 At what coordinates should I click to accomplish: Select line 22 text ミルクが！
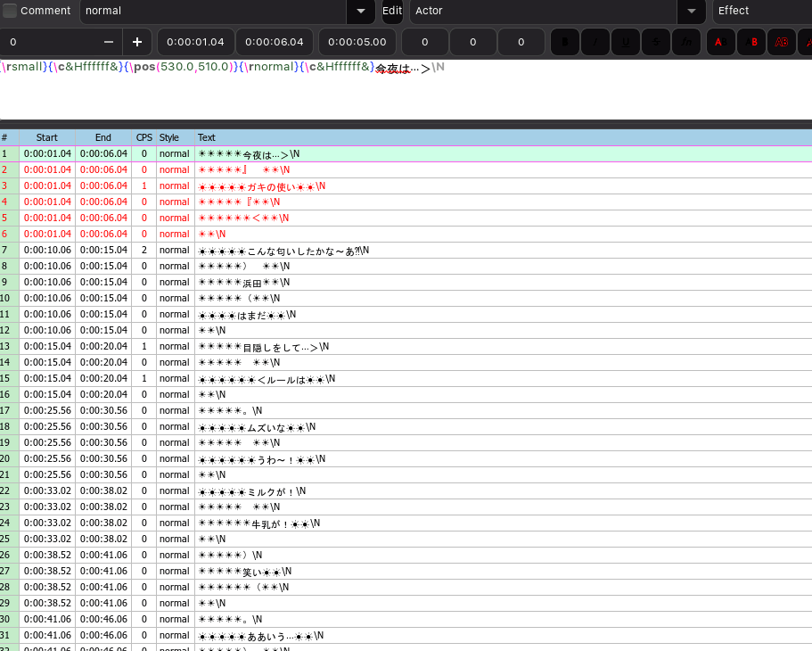271,492
